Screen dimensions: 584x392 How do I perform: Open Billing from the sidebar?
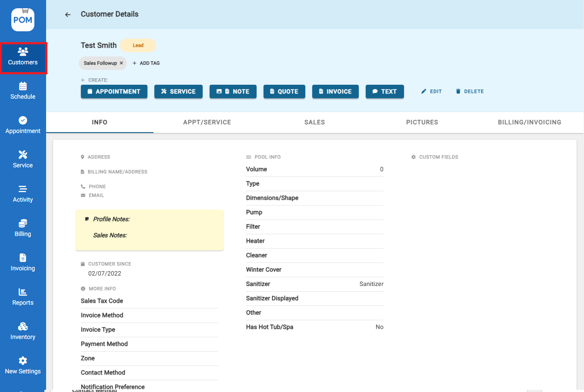[x=23, y=228]
